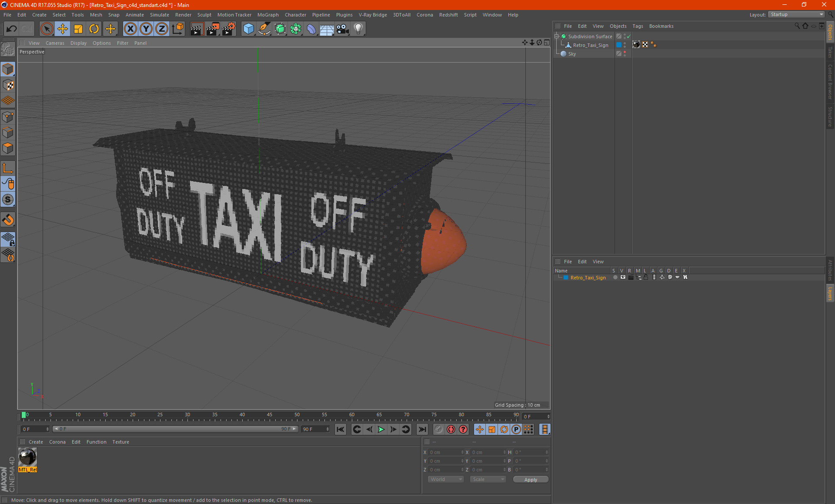The image size is (835, 504).
Task: Click Render to Picture Viewer icon
Action: pos(213,29)
